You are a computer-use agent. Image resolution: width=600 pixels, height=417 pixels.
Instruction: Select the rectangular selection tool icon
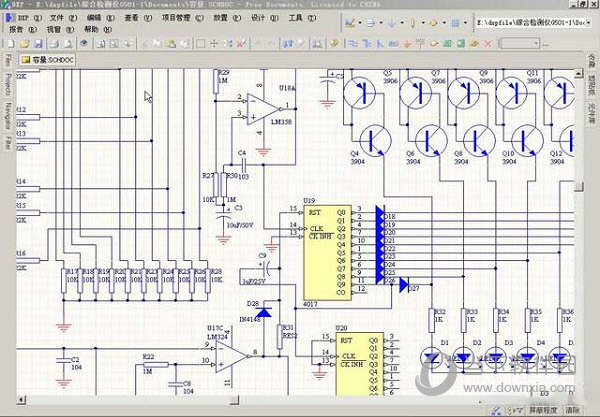(x=201, y=44)
